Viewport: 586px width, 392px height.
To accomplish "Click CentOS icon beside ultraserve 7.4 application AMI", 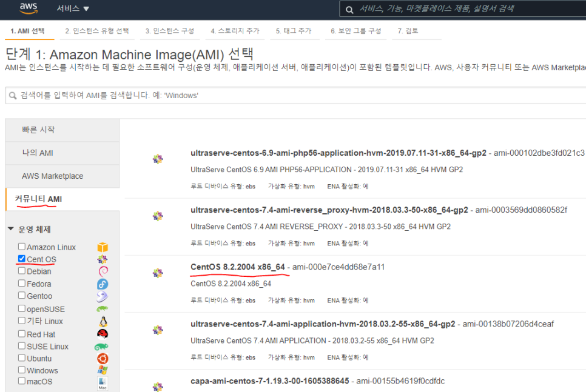I will [x=158, y=330].
